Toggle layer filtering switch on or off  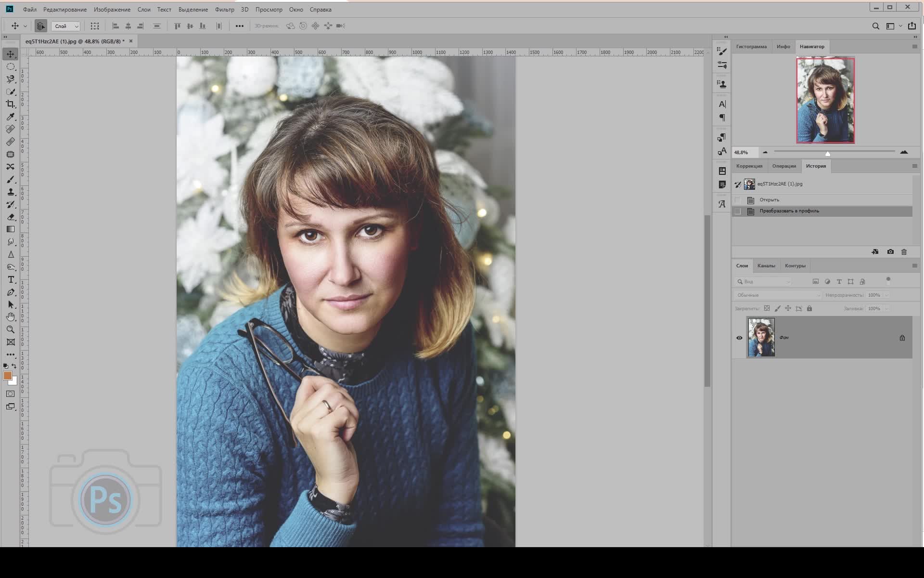888,281
